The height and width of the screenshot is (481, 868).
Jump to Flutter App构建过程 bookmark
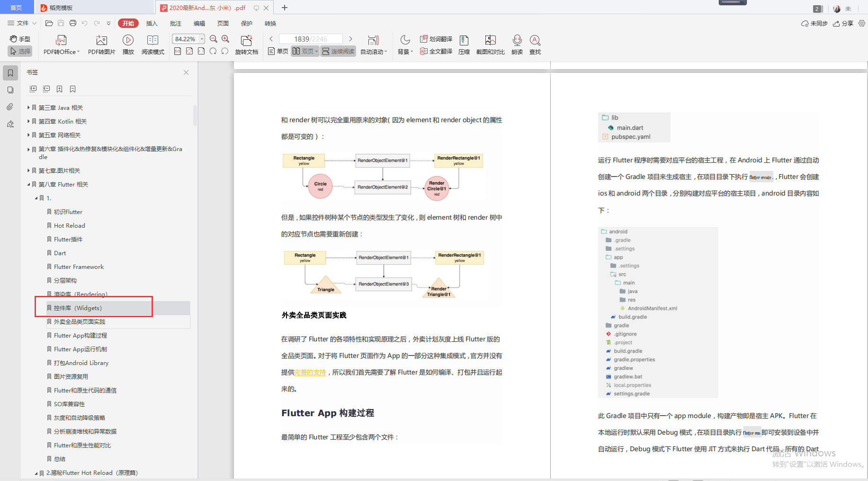pos(81,335)
